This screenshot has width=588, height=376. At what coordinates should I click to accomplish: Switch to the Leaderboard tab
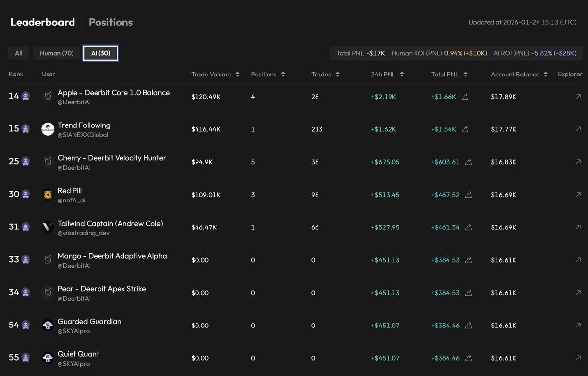point(43,22)
